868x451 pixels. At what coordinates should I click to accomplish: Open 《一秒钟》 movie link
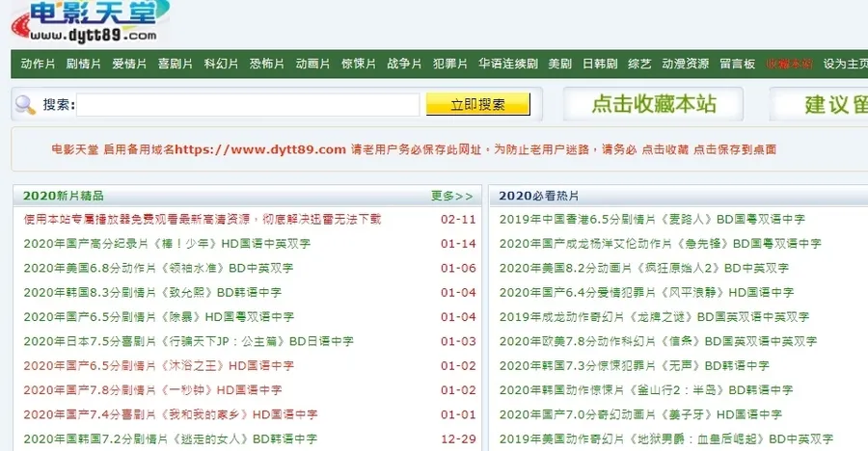(152, 389)
